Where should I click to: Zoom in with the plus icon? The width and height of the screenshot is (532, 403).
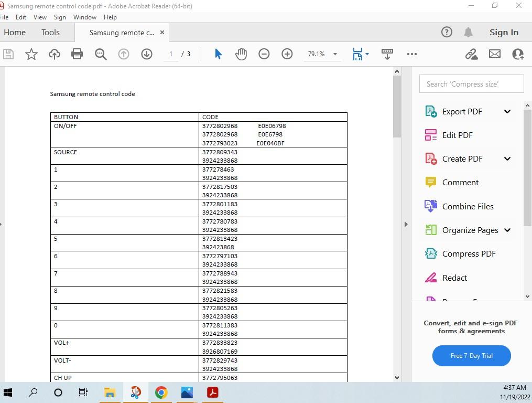tap(287, 54)
